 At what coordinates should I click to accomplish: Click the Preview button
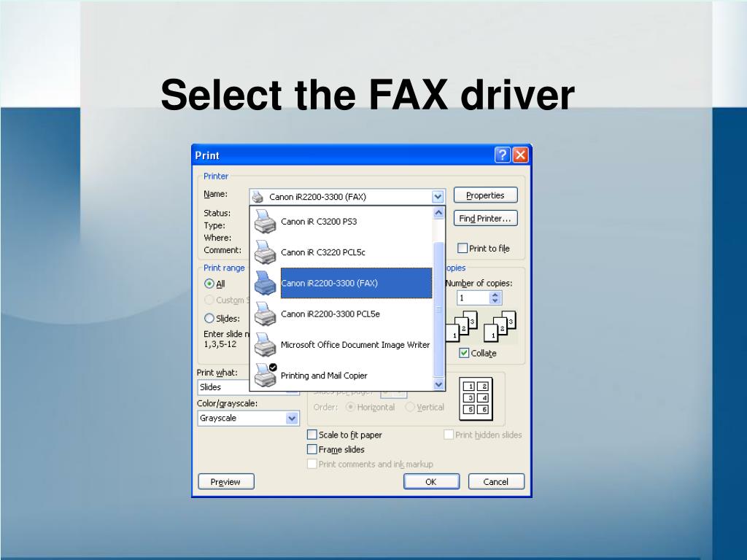pyautogui.click(x=226, y=481)
